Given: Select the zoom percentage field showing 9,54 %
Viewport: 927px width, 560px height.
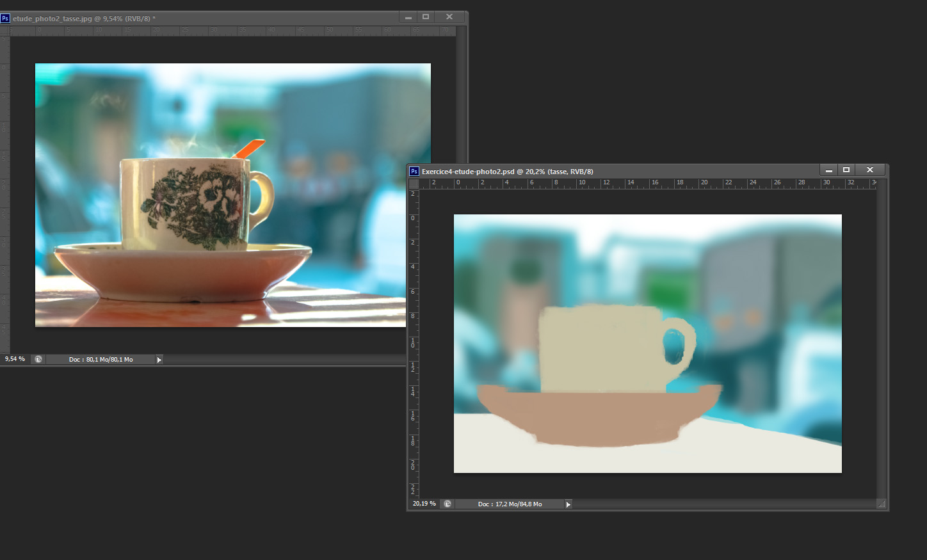Looking at the screenshot, I should point(14,359).
